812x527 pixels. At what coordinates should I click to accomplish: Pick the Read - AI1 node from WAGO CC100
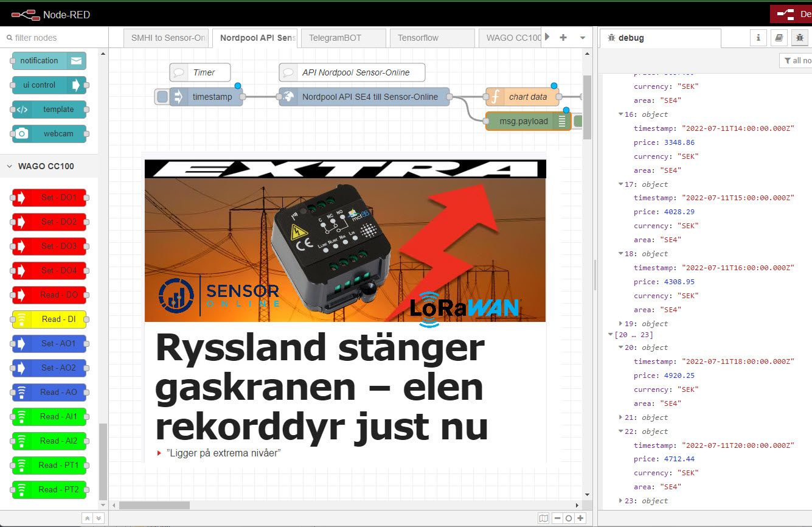coord(49,416)
